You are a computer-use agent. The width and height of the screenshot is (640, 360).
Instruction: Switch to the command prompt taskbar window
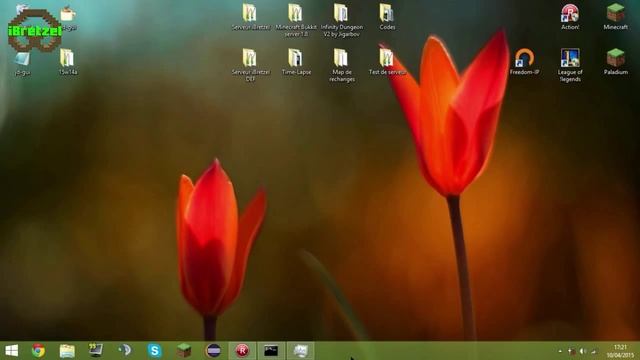click(x=271, y=351)
